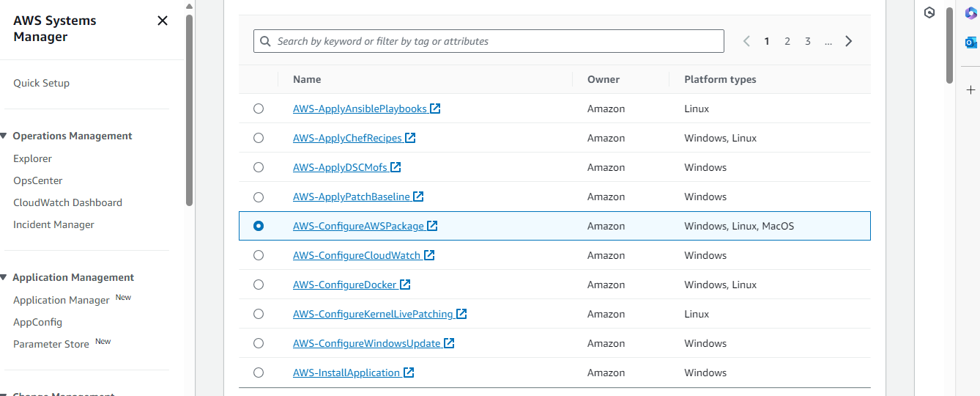Select the AWS-ApplyDSCMofs radio button

click(x=259, y=167)
